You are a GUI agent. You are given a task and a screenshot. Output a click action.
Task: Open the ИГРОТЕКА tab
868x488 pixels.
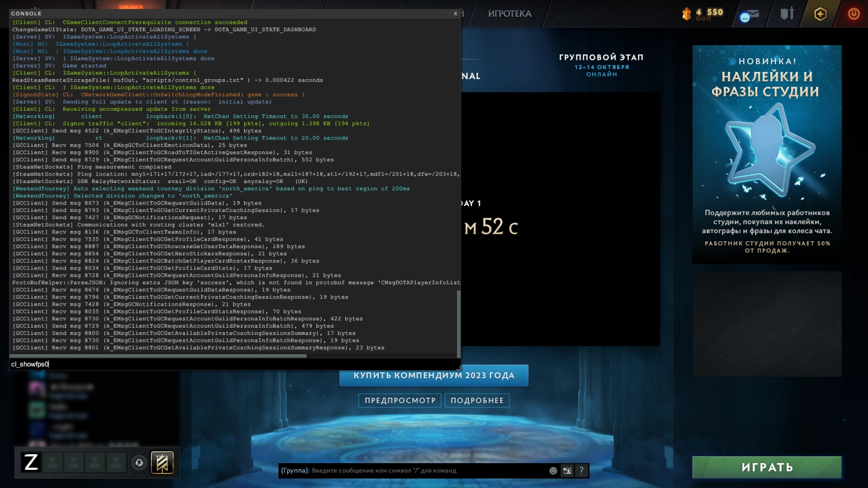(510, 14)
